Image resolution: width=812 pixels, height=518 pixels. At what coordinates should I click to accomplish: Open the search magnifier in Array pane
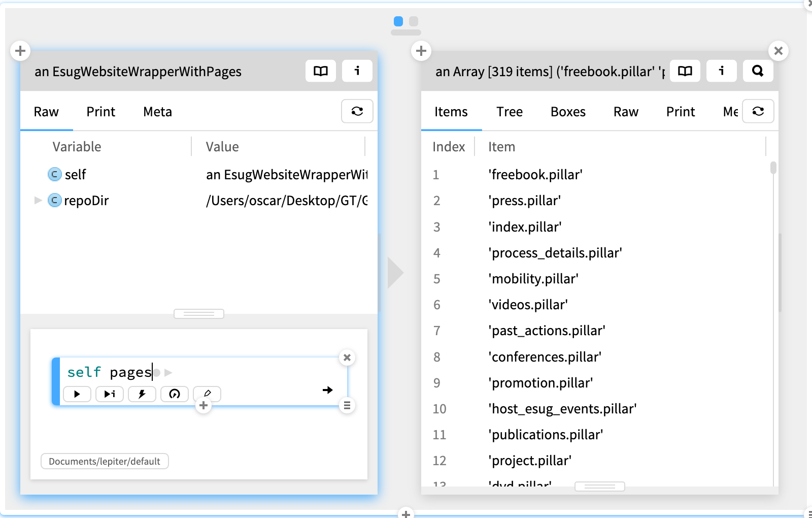pos(758,71)
